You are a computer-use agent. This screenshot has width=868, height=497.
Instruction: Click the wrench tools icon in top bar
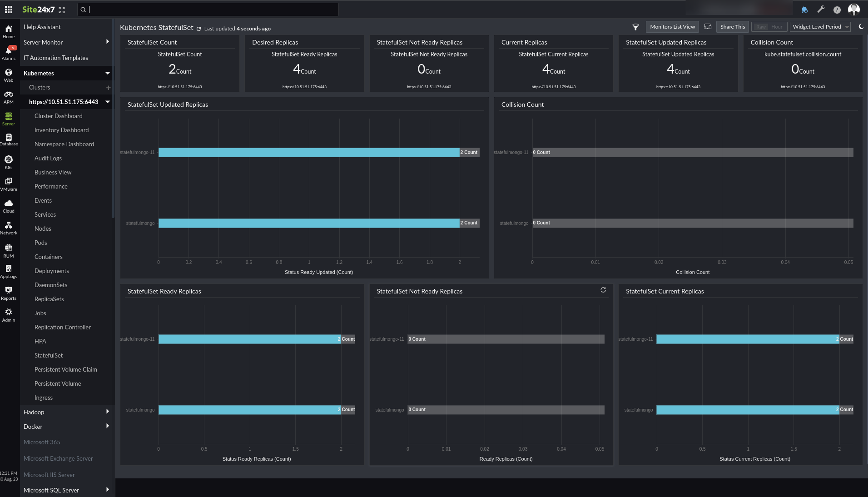(821, 9)
